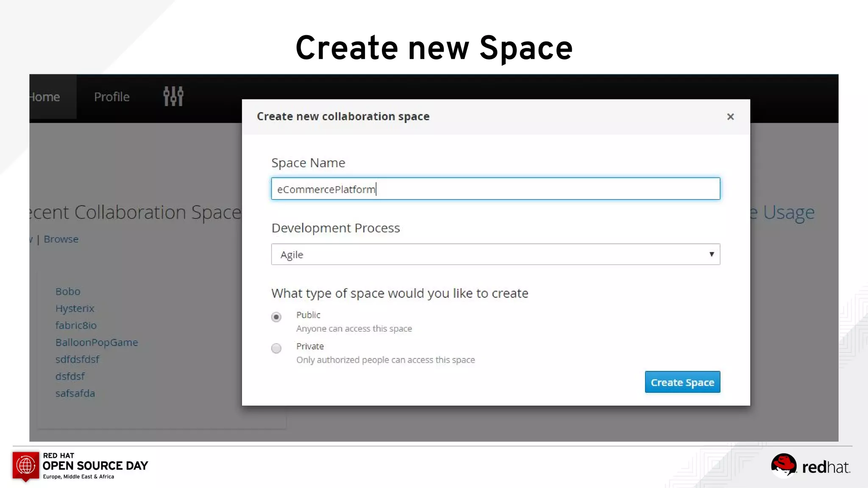Screen dimensions: 868x488
Task: Select the Public space radio button
Action: tap(276, 317)
